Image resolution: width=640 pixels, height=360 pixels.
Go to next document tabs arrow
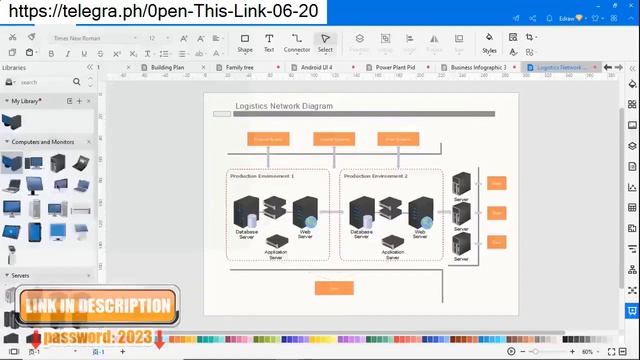(619, 67)
